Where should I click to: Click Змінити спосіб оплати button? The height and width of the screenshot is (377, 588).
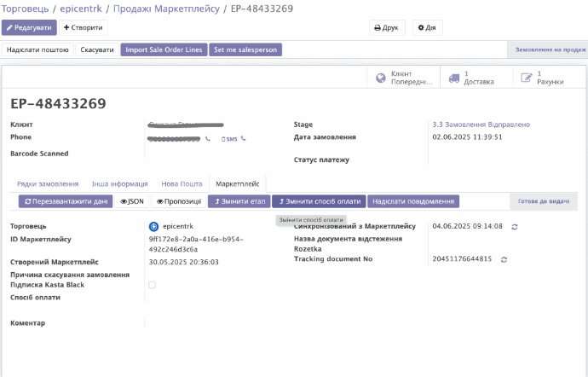[319, 201]
